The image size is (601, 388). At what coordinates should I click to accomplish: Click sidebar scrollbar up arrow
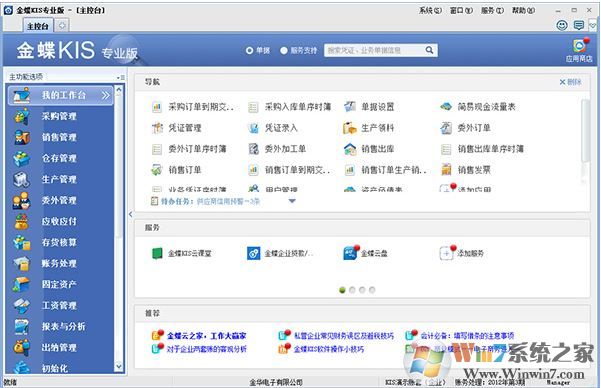click(119, 90)
